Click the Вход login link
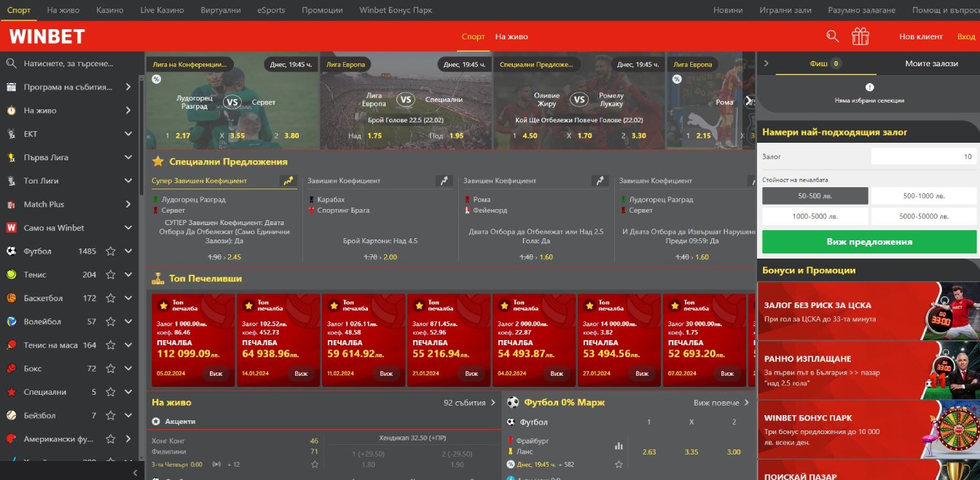Viewport: 980px width, 480px height. [965, 36]
